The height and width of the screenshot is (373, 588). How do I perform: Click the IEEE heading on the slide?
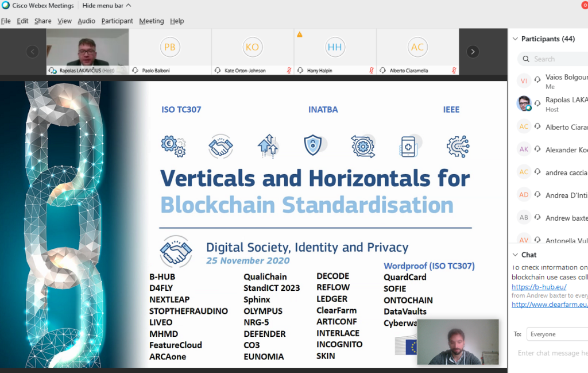451,110
